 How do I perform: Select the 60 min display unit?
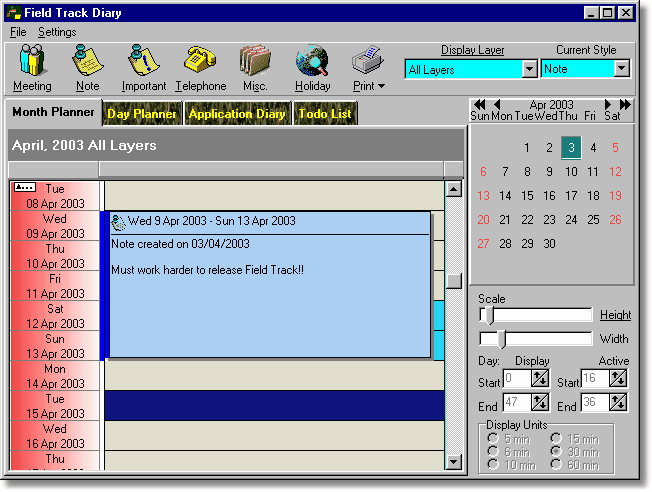click(556, 464)
